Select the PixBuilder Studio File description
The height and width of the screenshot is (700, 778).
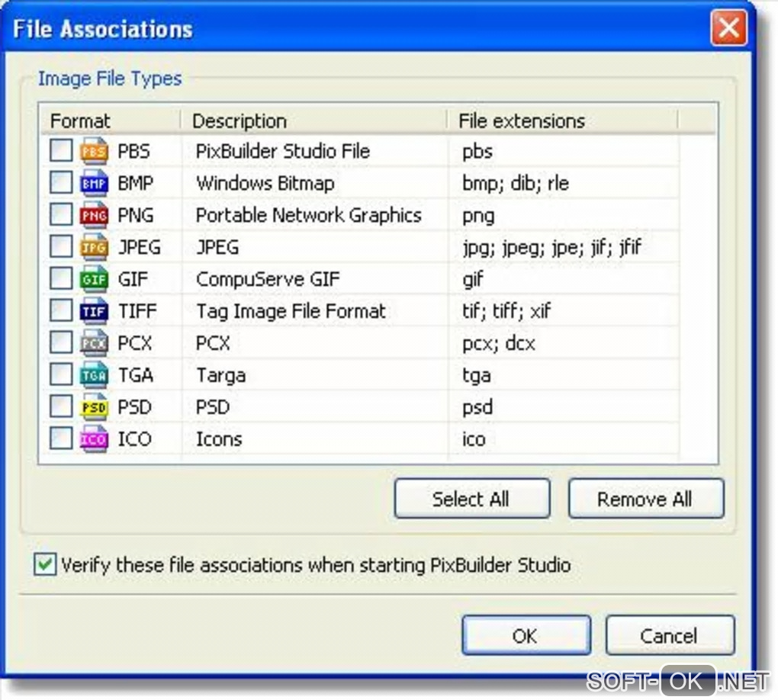283,151
